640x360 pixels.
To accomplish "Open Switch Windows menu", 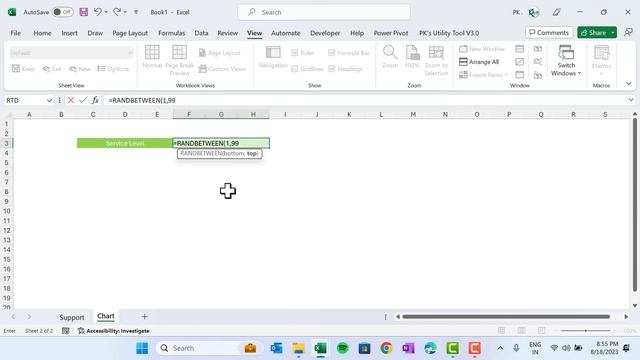I will pos(566,60).
